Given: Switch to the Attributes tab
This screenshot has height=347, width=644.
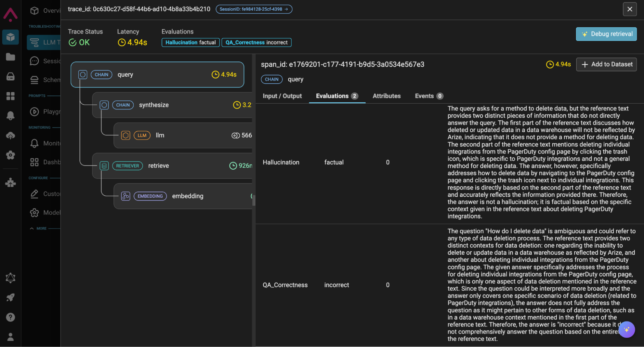Looking at the screenshot, I should pos(386,96).
